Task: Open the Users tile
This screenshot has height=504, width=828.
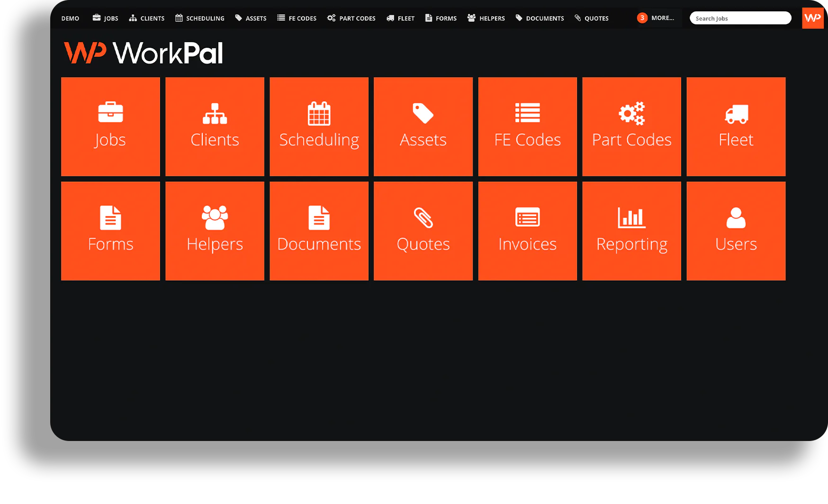Action: click(x=736, y=231)
